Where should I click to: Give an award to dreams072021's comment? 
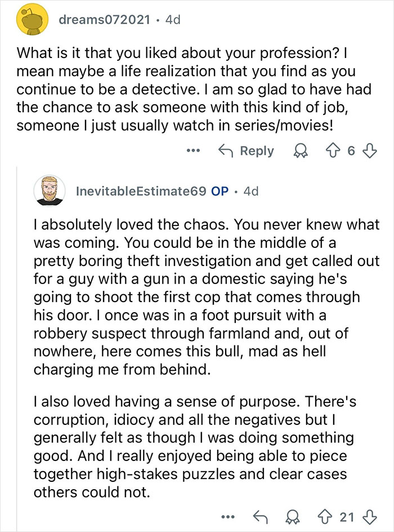pyautogui.click(x=301, y=151)
